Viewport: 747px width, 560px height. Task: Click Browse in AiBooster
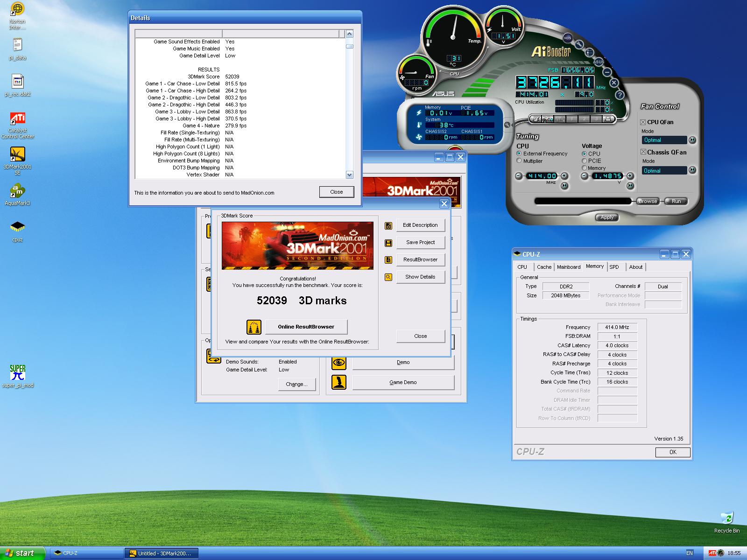tap(648, 201)
